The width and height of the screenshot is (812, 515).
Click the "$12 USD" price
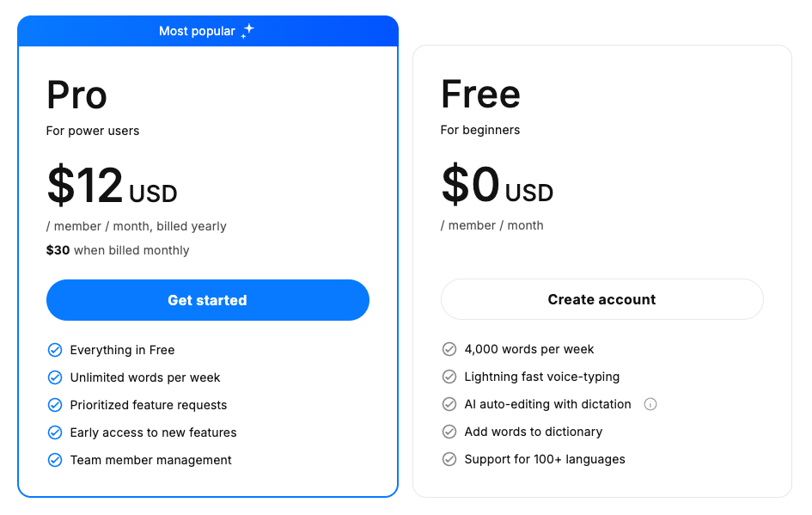point(112,185)
